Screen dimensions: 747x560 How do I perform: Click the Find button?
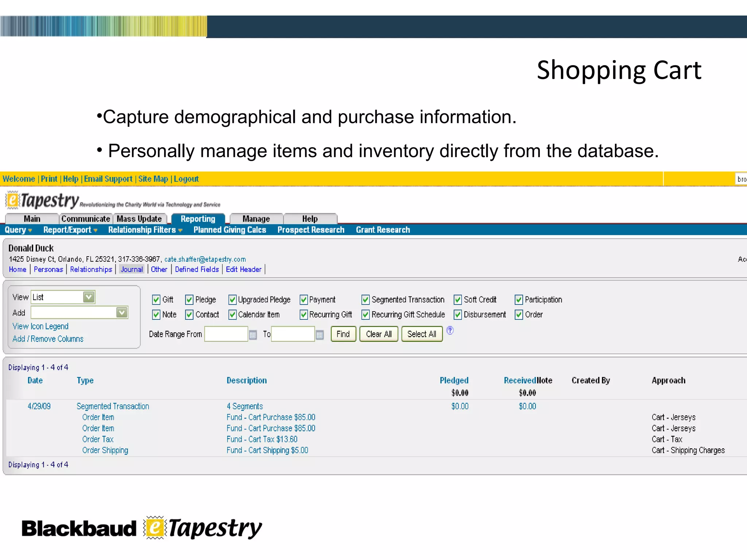[343, 334]
